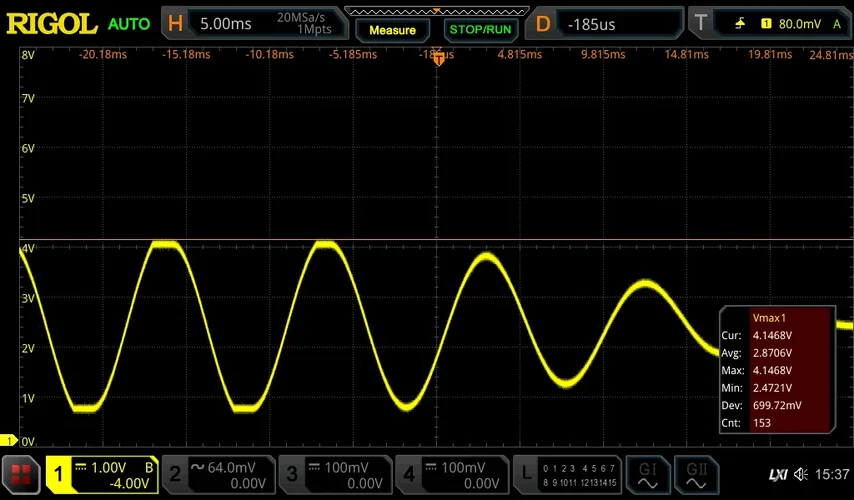Image resolution: width=854 pixels, height=500 pixels.
Task: Click the yellow channel 1 ground marker
Action: (9, 440)
